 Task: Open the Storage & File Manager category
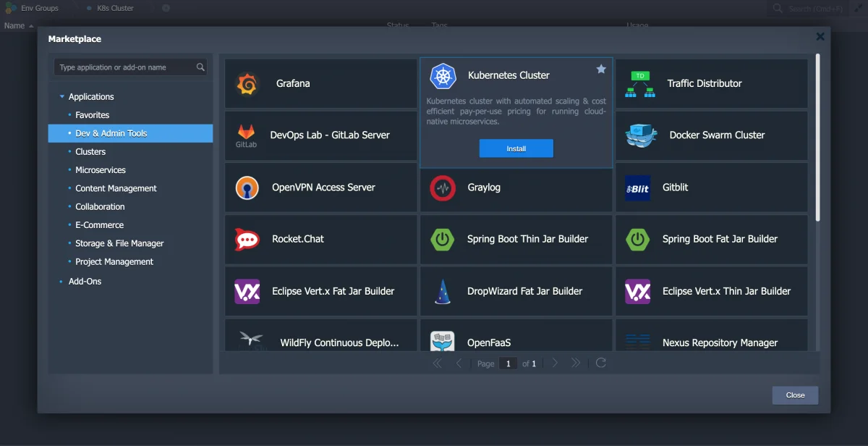point(119,243)
